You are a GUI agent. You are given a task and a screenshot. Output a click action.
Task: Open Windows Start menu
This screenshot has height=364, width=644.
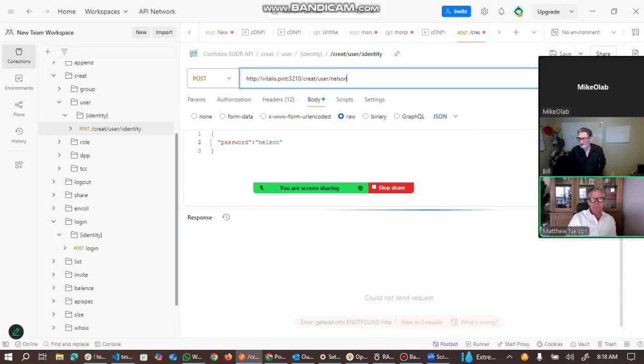[x=8, y=357]
